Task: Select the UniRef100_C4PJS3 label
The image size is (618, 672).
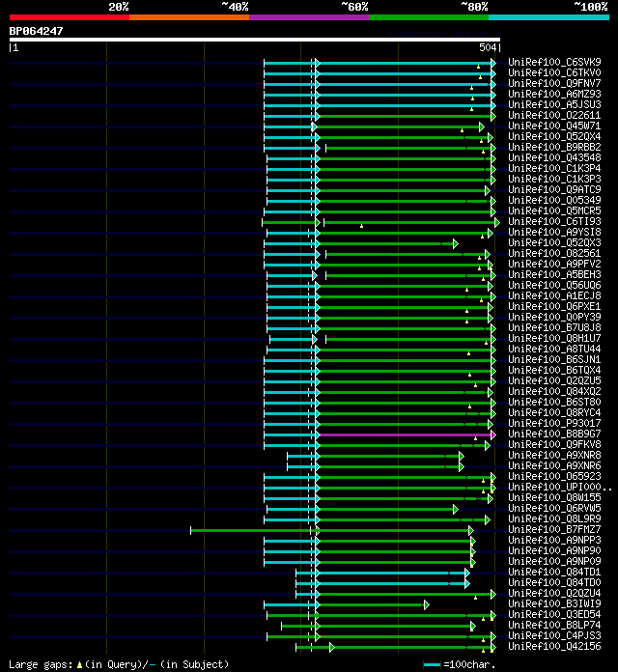Action: point(554,635)
